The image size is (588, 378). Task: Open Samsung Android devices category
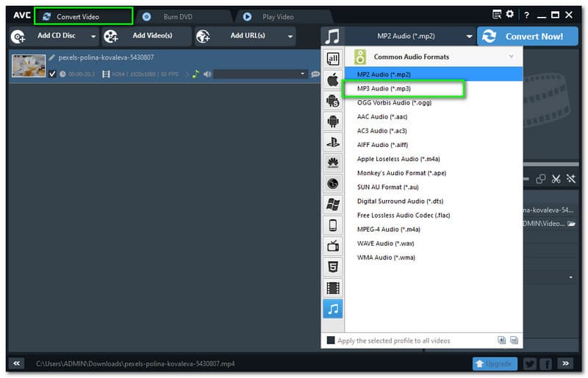[x=333, y=101]
